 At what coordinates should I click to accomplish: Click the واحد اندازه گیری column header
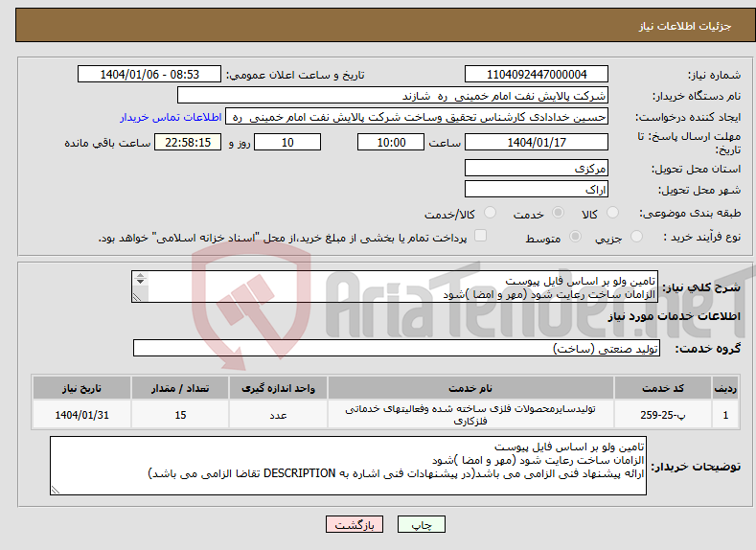point(278,388)
